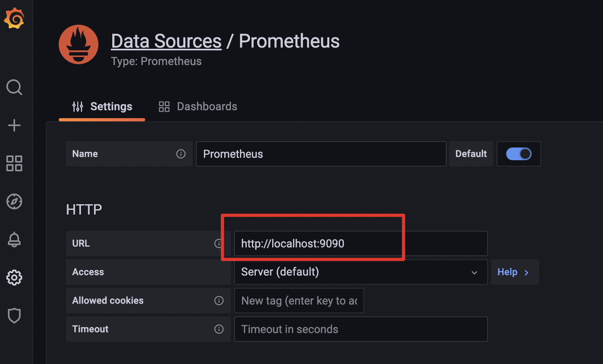Screen dimensions: 603x364
Task: Click the Allowed cookies info icon
Action: 219,301
